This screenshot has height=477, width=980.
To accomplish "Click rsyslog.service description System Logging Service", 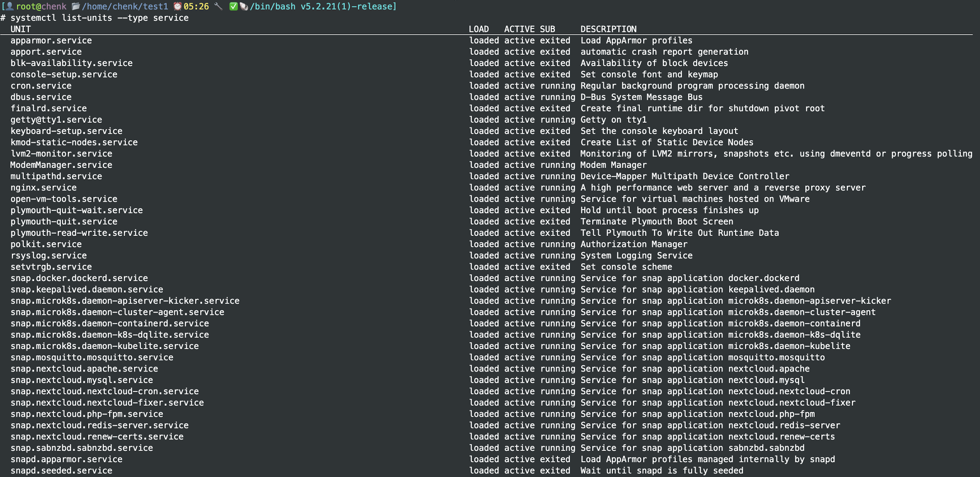I will point(636,255).
